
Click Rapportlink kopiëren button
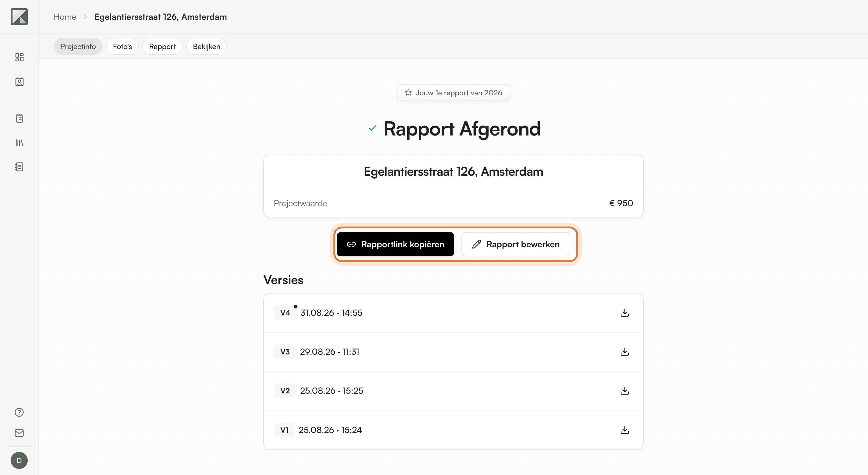click(x=395, y=245)
